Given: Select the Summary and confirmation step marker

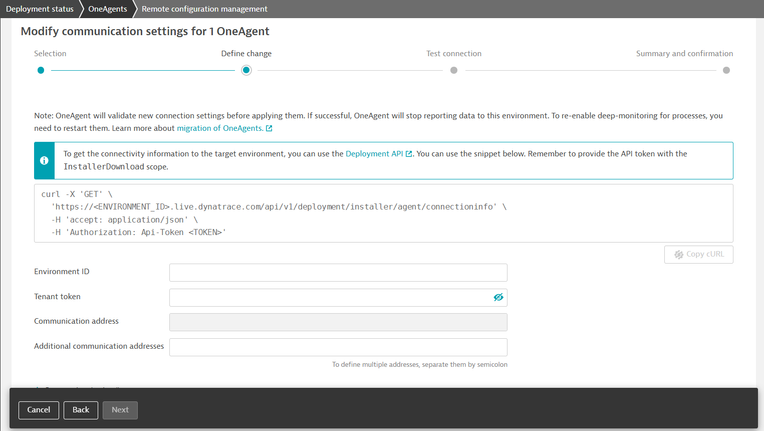Looking at the screenshot, I should [x=726, y=70].
